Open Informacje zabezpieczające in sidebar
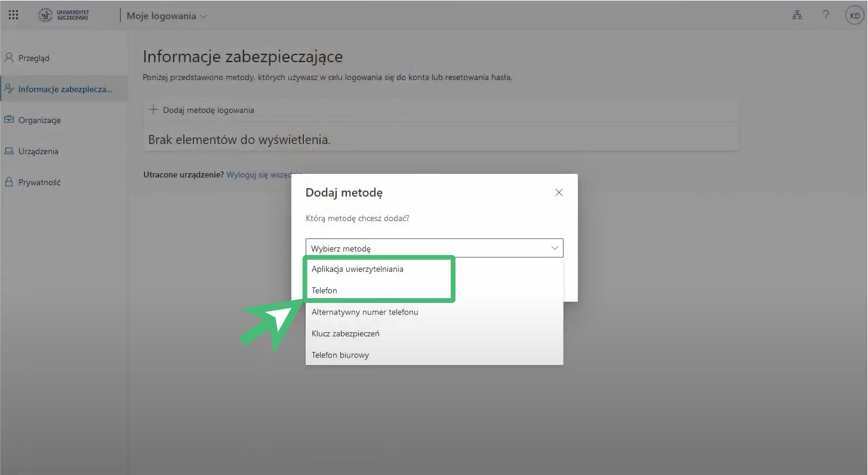 64,89
